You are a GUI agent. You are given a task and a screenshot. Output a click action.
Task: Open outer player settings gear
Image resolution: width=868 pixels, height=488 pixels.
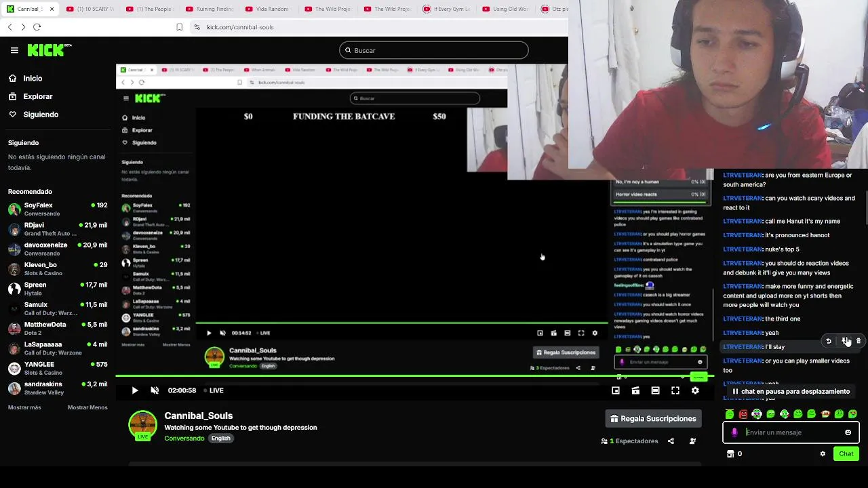(695, 390)
